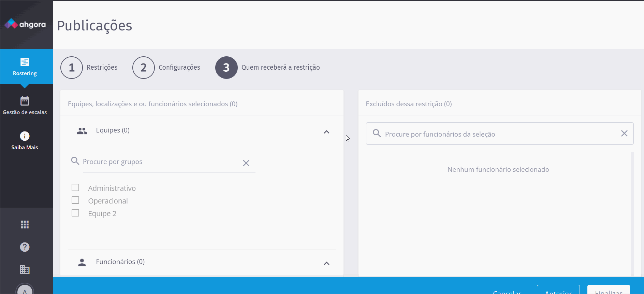Screen dimensions: 644x294
Task: Click Equipes, localizações selecionados (0) heading
Action: (153, 104)
